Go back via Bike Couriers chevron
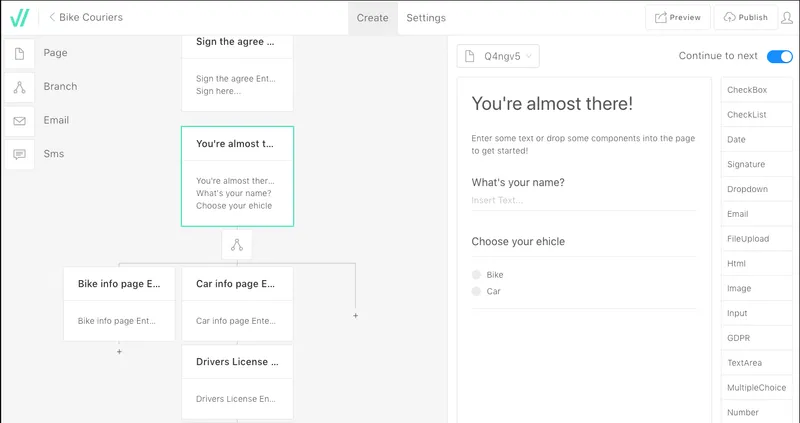The height and width of the screenshot is (423, 800). pos(52,17)
